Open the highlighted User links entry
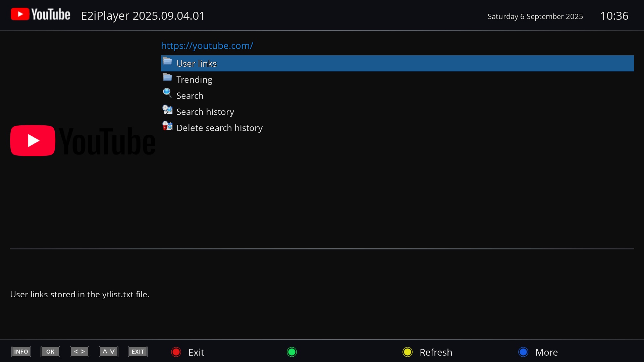This screenshot has width=644, height=362. (x=196, y=63)
